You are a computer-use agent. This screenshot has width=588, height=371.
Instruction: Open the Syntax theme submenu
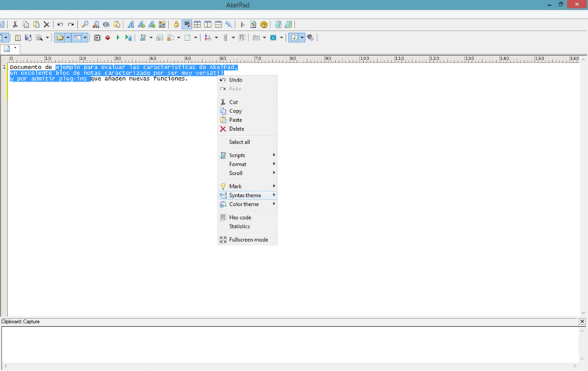248,195
